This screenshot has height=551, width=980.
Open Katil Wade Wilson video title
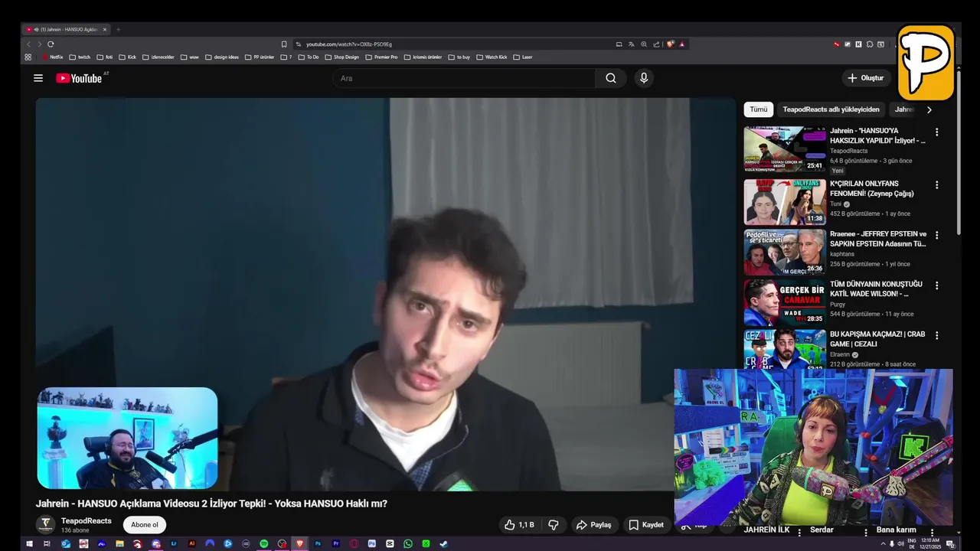[876, 289]
